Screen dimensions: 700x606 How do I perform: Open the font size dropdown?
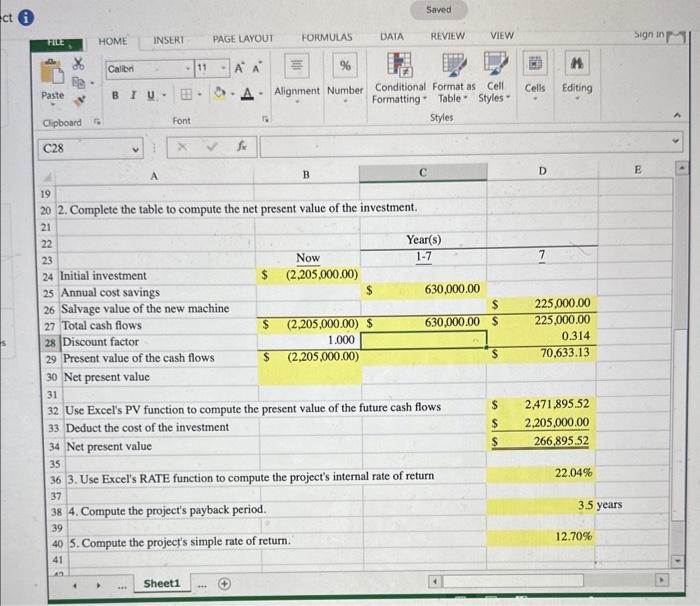223,69
